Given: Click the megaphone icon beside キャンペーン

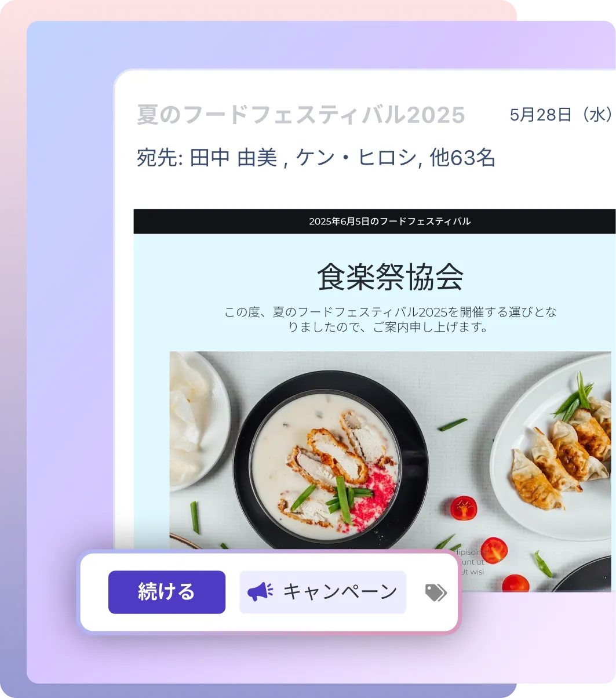Looking at the screenshot, I should pos(260,592).
